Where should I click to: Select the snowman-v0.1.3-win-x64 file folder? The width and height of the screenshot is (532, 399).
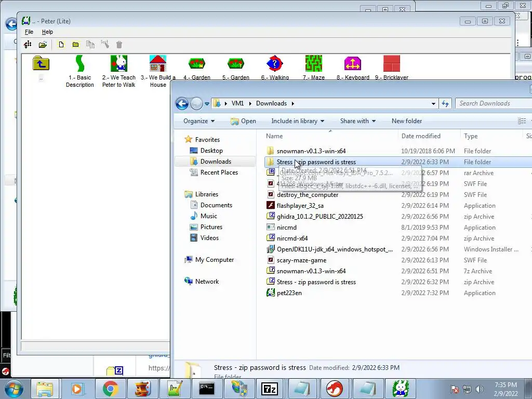point(311,151)
